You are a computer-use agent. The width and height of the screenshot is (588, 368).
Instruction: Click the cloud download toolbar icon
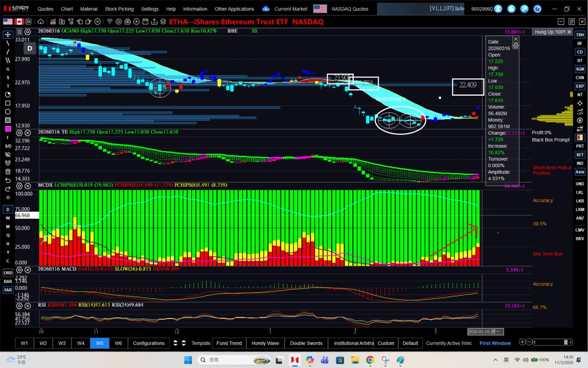pos(41,22)
